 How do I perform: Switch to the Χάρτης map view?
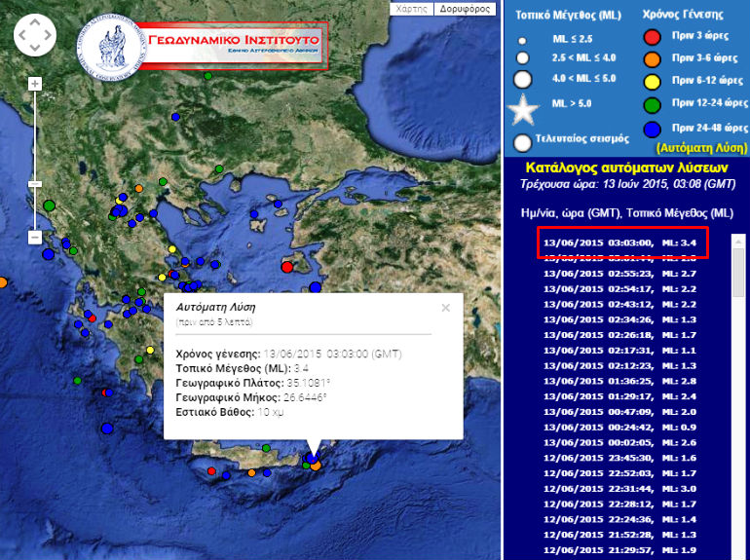413,8
